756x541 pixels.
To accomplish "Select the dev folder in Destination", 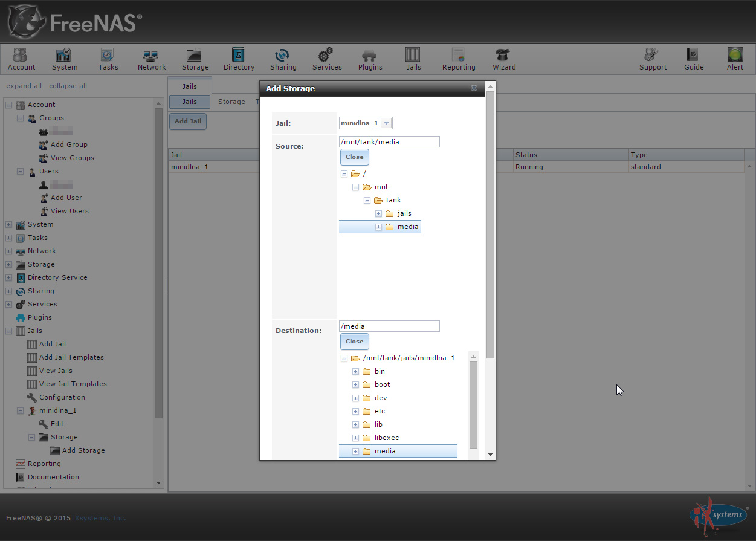I will tap(381, 398).
